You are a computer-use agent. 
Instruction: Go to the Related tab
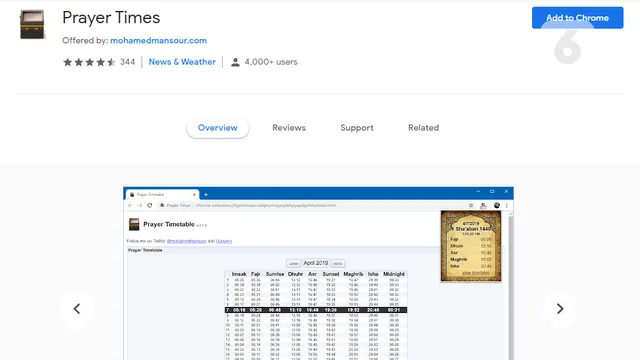pyautogui.click(x=423, y=128)
